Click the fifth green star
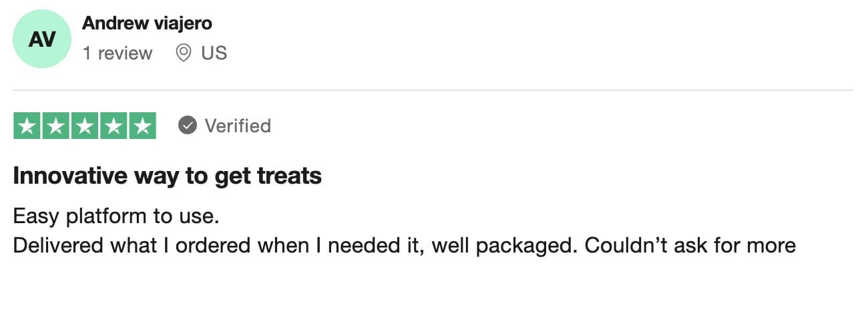Viewport: 868px width, 310px height. tap(142, 126)
